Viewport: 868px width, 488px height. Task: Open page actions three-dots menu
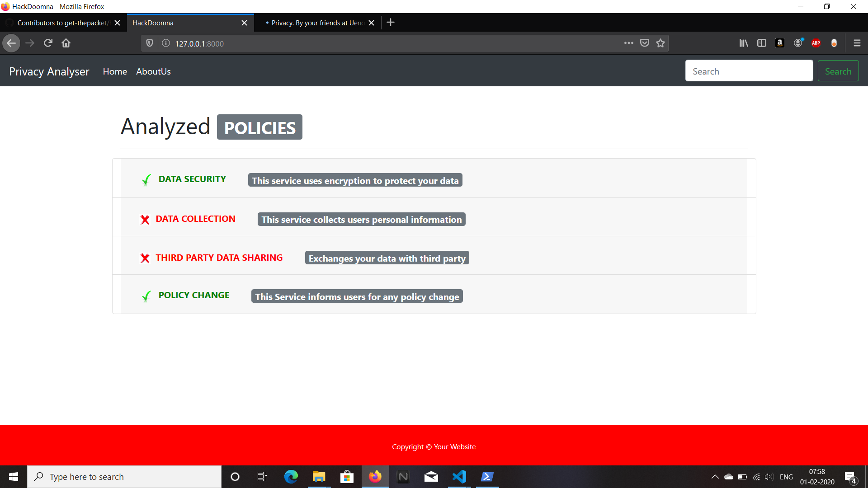click(x=628, y=43)
